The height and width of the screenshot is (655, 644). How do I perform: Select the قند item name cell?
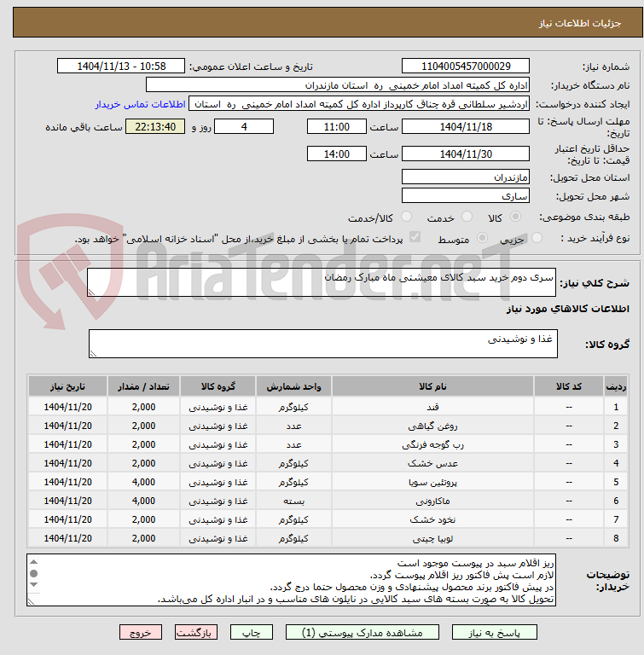pos(432,407)
